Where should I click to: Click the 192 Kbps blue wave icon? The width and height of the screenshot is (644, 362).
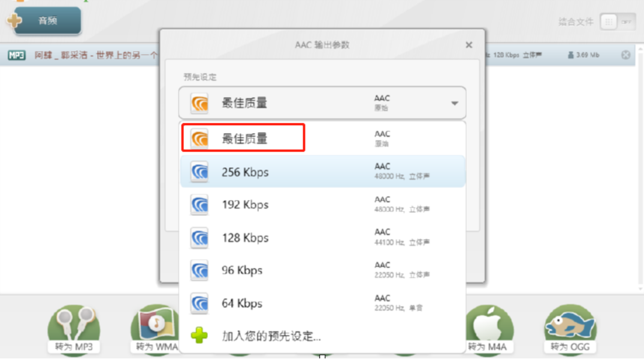point(199,204)
